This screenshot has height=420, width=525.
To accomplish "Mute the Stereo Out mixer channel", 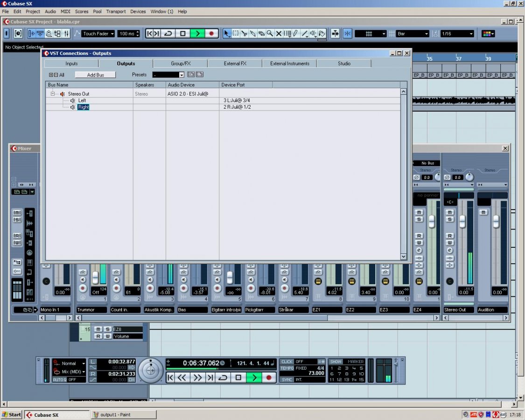I will pyautogui.click(x=450, y=212).
